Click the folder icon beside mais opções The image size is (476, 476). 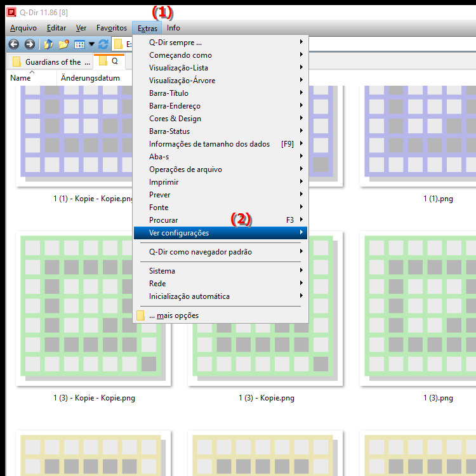140,315
